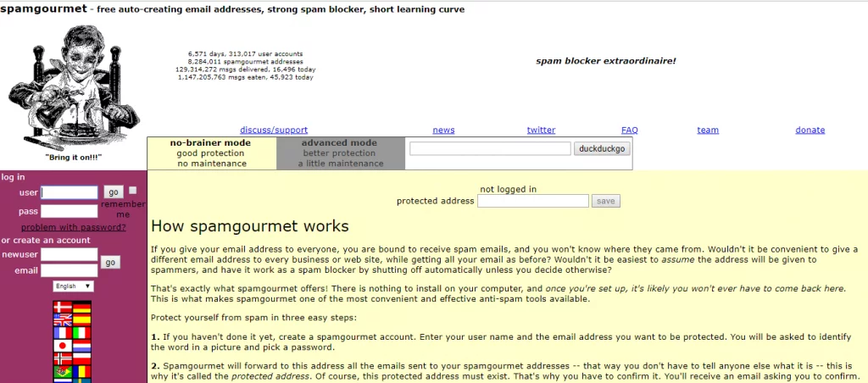The width and height of the screenshot is (868, 383).
Task: Pick the Dutch flag language icon
Action: (x=81, y=346)
